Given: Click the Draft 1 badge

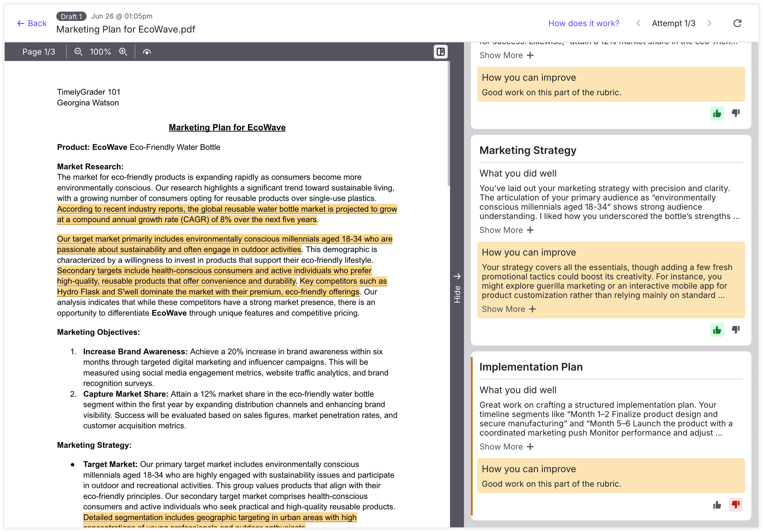Looking at the screenshot, I should [x=71, y=16].
